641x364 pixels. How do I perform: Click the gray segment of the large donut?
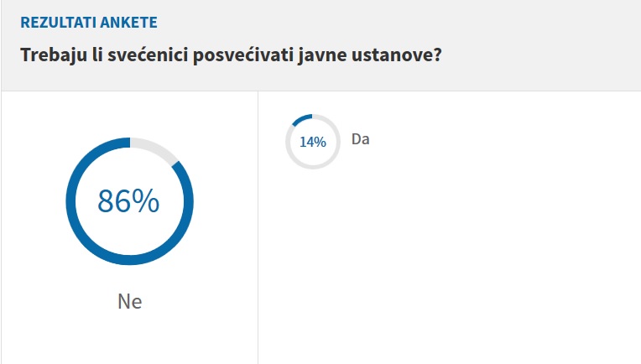point(156,148)
